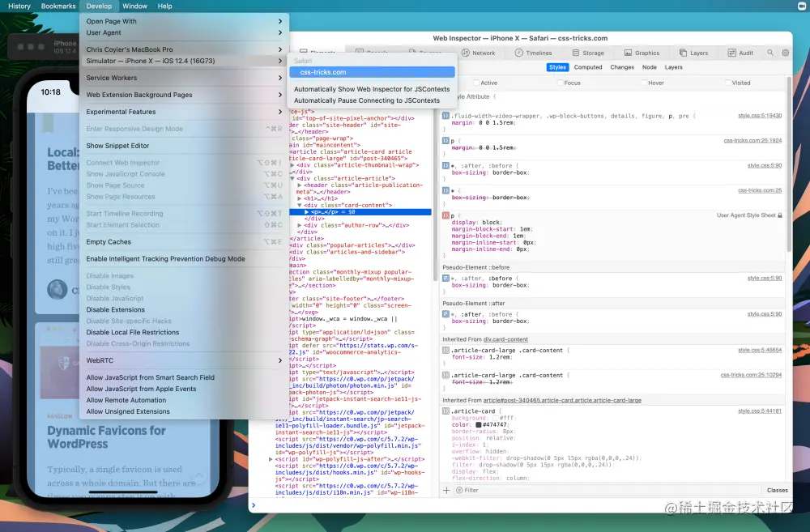Switch to the Computed sidebar tab
The width and height of the screenshot is (810, 532).
click(588, 67)
